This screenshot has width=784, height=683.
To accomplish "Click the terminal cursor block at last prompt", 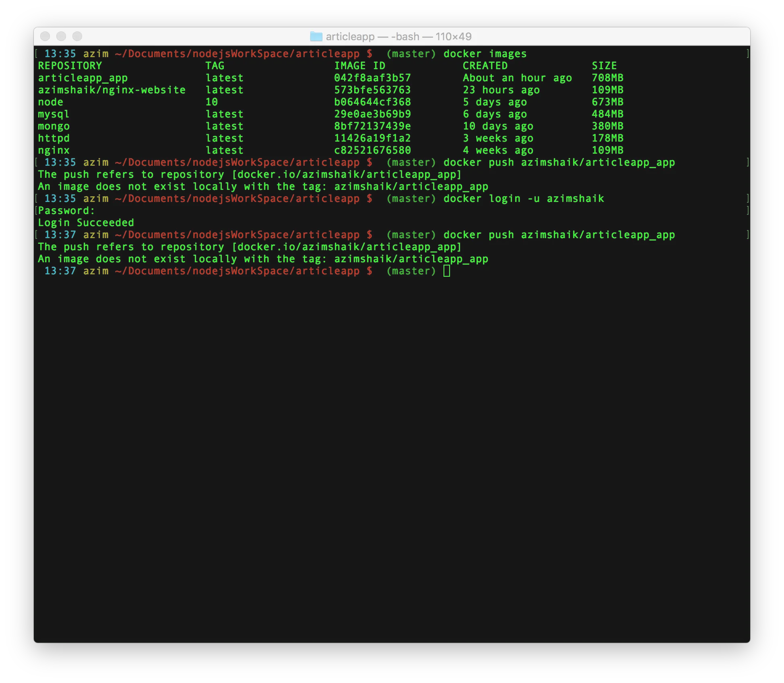I will 446,271.
